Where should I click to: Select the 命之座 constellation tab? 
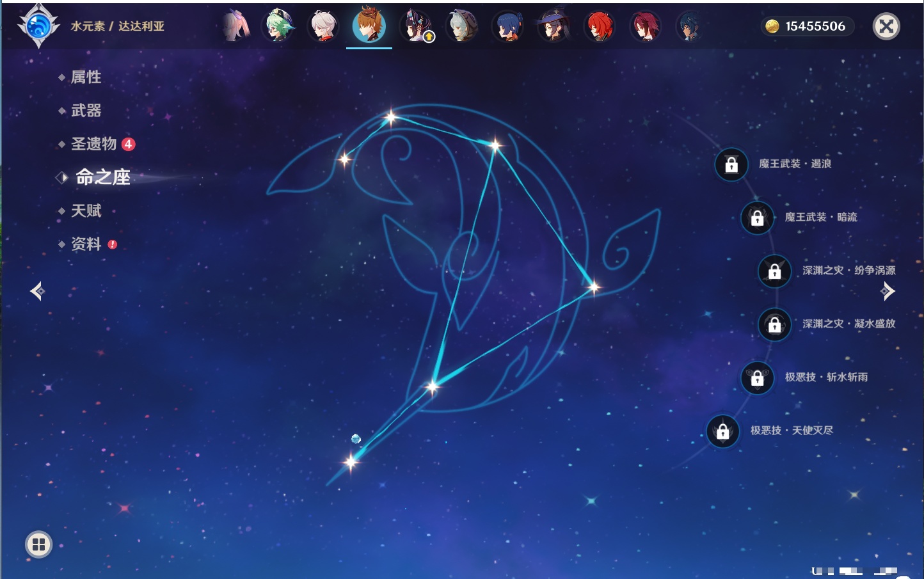(102, 177)
